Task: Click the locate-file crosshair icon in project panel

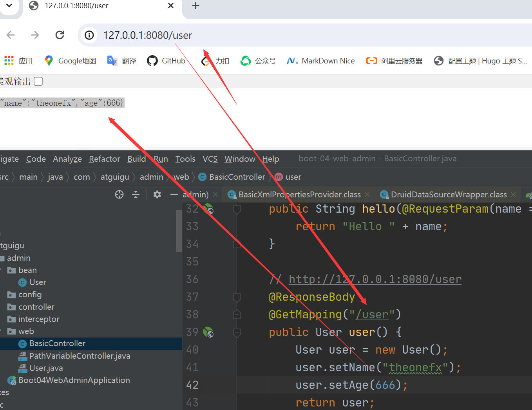Action: [119, 194]
